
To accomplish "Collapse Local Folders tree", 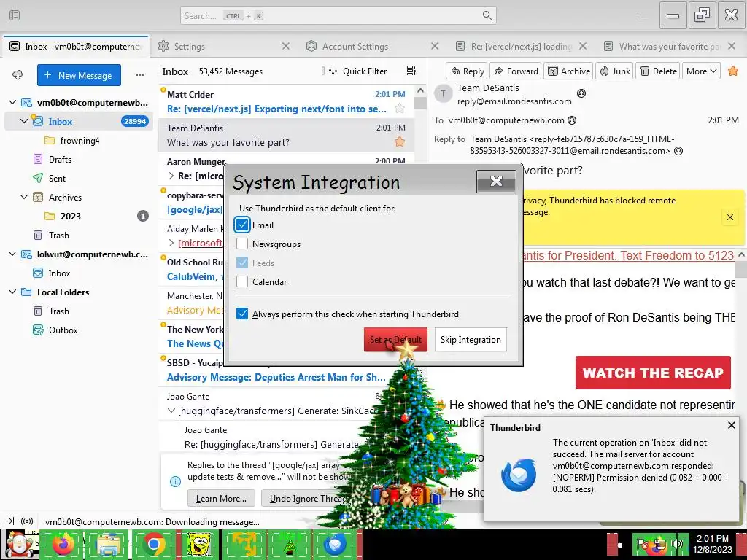I will point(13,292).
